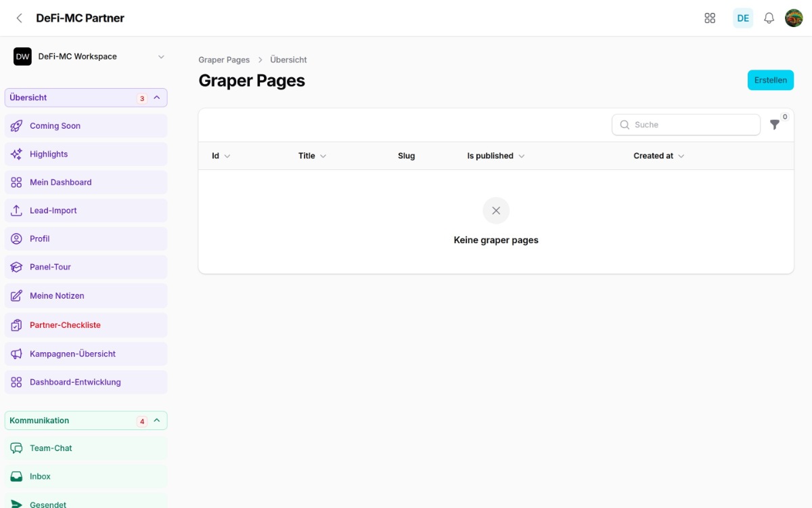Image resolution: width=812 pixels, height=508 pixels.
Task: Open the notifications bell
Action: tap(769, 18)
